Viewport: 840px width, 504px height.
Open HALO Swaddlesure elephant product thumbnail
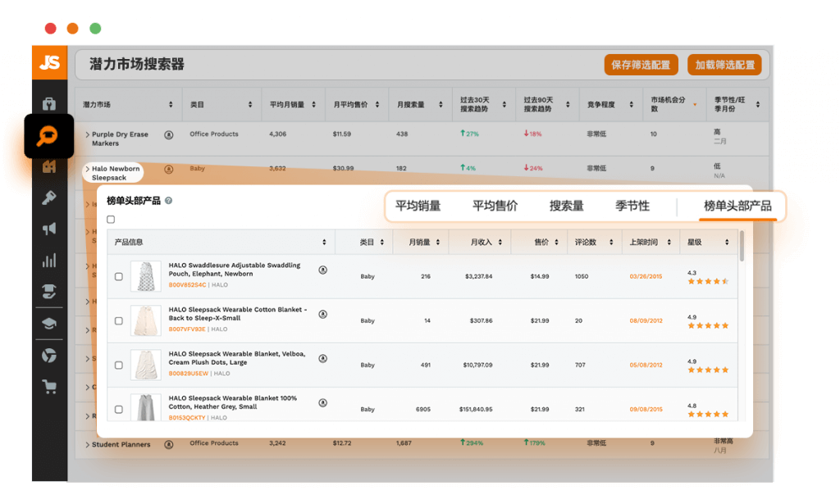tap(146, 276)
